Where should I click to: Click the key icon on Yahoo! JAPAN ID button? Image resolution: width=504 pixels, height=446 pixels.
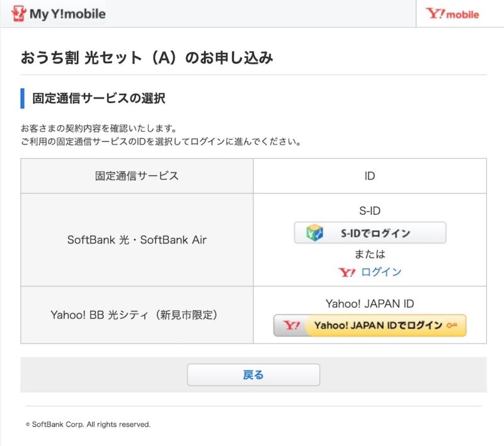452,326
